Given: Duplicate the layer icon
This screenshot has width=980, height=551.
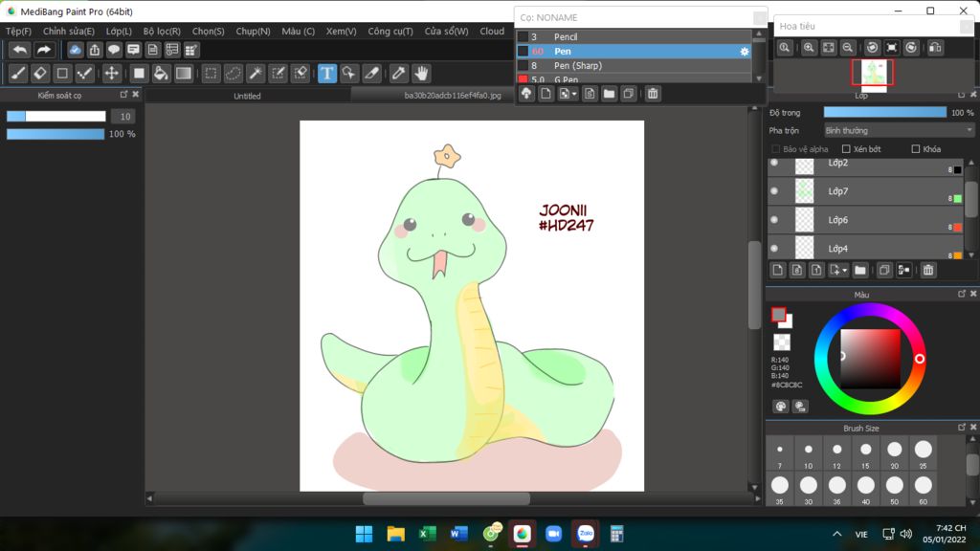Looking at the screenshot, I should (883, 270).
